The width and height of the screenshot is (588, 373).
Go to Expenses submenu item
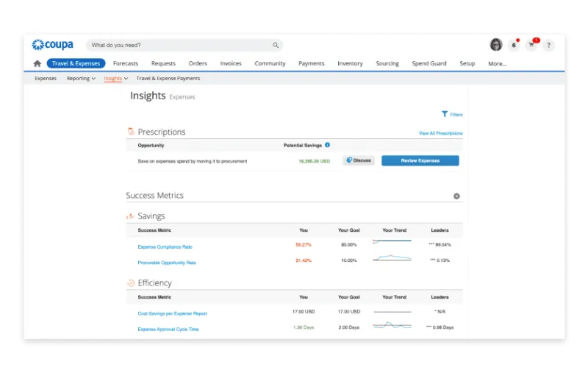tap(46, 79)
